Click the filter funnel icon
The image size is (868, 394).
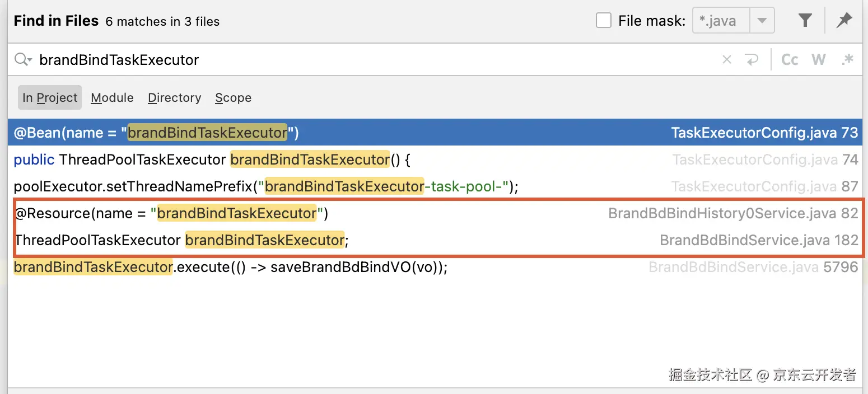coord(805,21)
